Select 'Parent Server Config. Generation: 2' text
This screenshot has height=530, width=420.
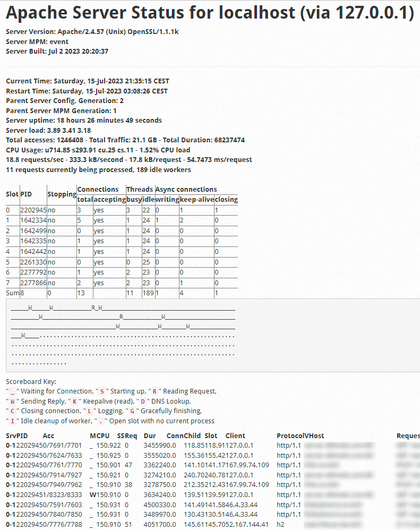click(65, 101)
